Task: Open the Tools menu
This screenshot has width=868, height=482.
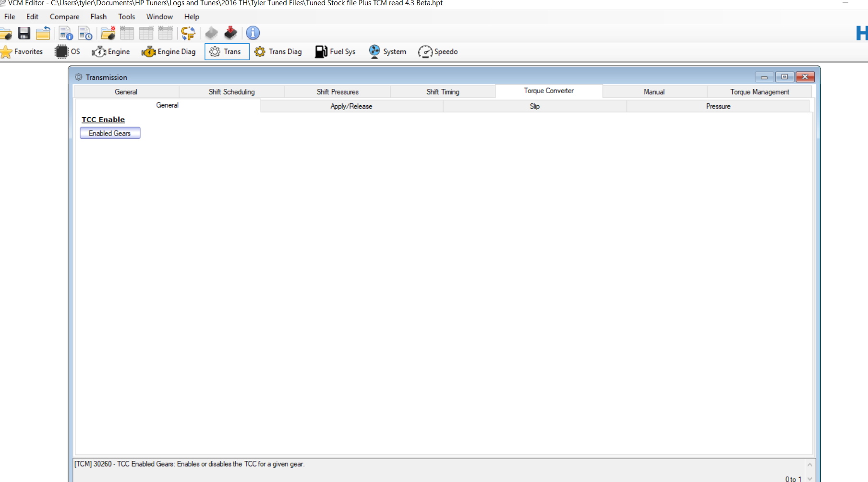Action: (127, 17)
